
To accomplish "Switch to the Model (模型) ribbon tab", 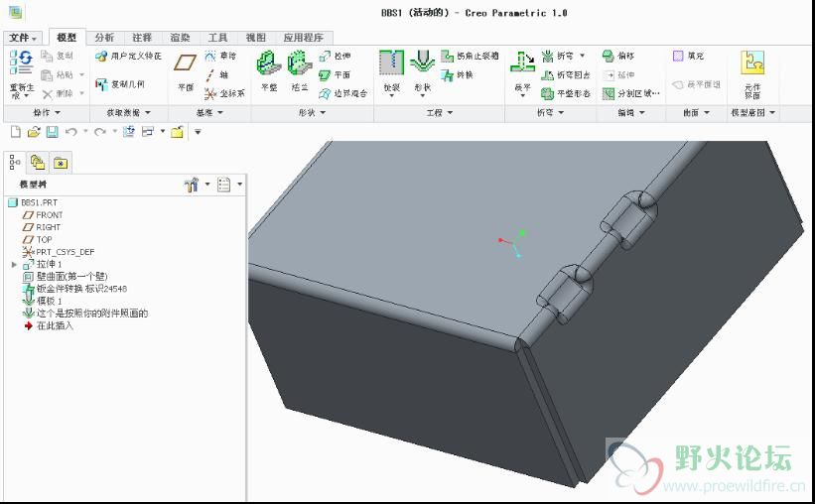I will coord(67,37).
